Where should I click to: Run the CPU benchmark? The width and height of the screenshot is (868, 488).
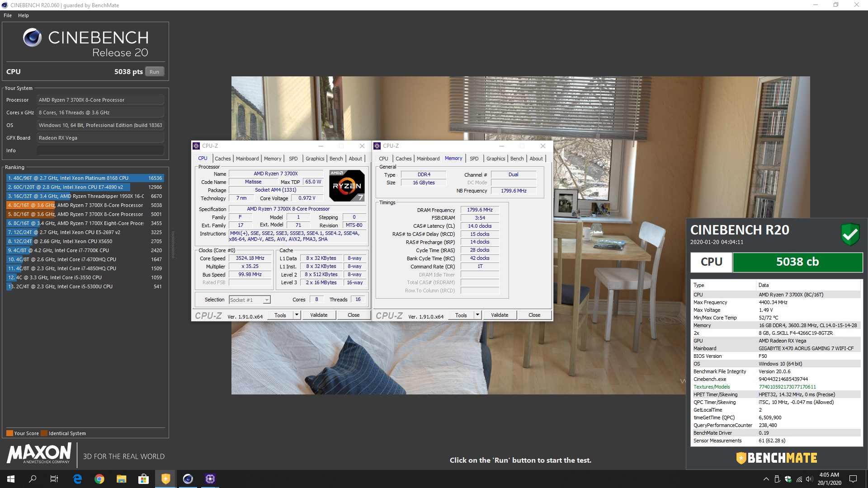coord(155,72)
